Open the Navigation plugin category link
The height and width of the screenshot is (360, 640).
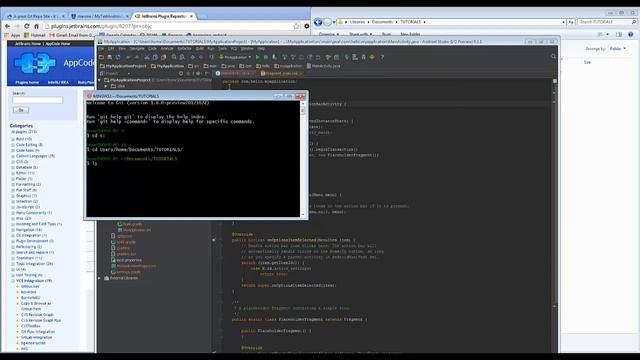[29, 230]
